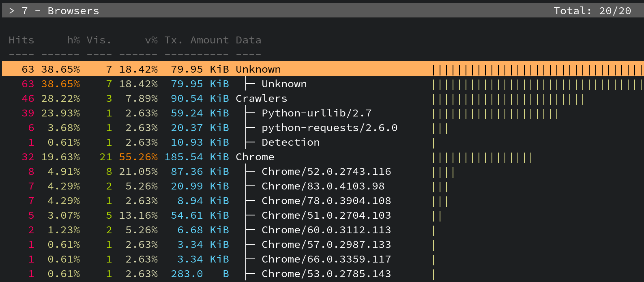Select the python-requests/2.6.0 entry
This screenshot has height=282, width=644.
tap(329, 128)
